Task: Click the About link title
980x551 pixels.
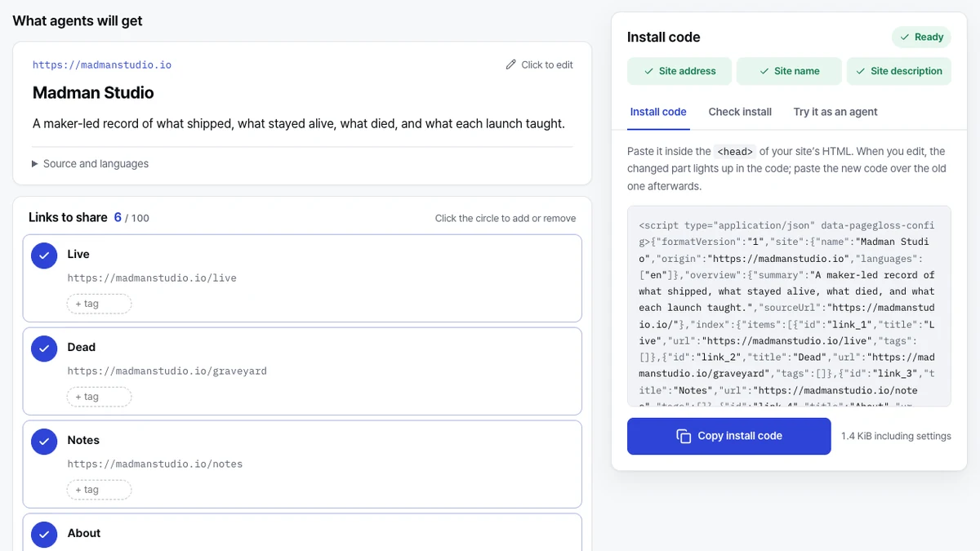Action: tap(83, 533)
